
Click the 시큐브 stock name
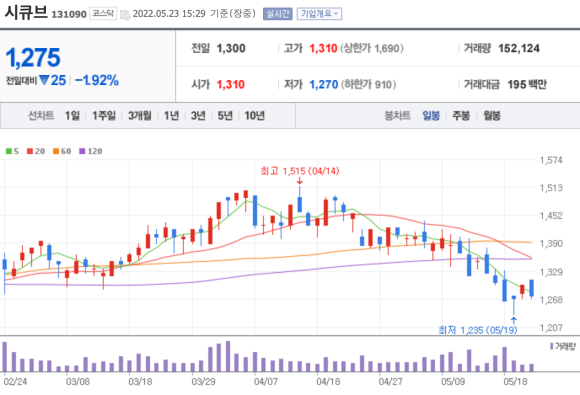pyautogui.click(x=26, y=12)
